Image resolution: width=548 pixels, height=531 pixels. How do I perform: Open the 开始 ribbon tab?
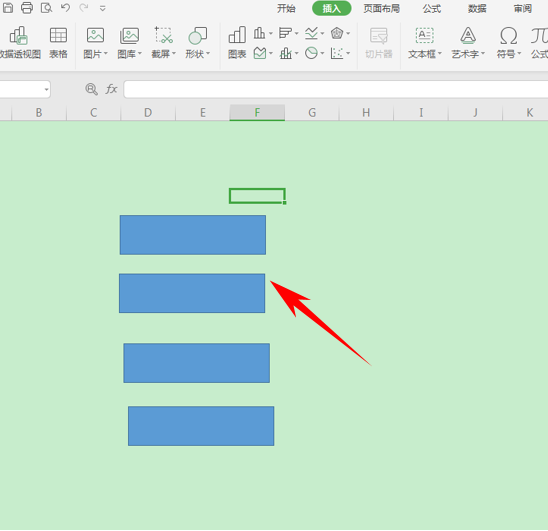[x=286, y=8]
